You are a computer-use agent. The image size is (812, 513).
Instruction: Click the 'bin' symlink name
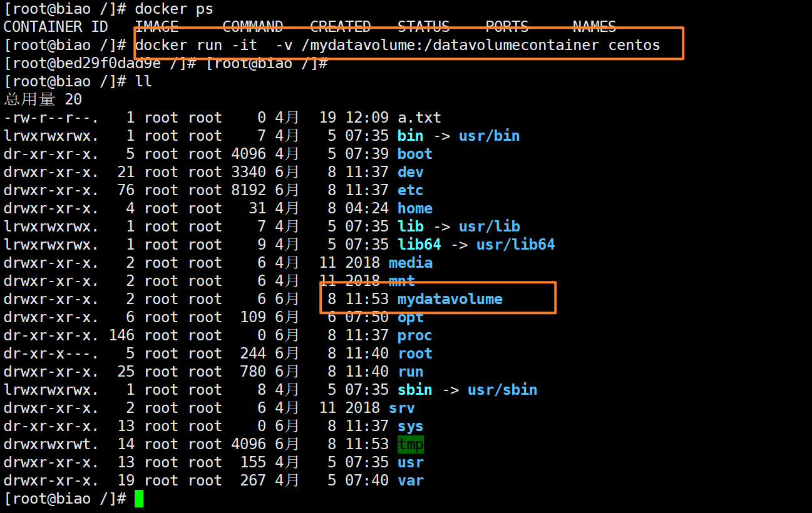411,136
